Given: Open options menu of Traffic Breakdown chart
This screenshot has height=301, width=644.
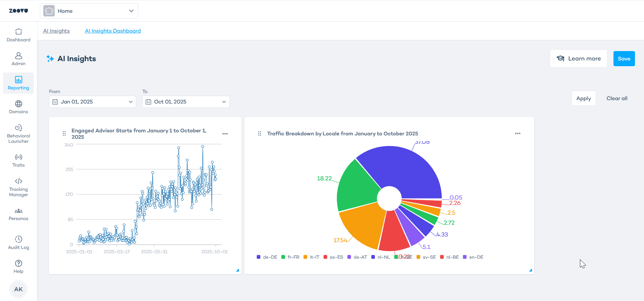Looking at the screenshot, I should (518, 133).
